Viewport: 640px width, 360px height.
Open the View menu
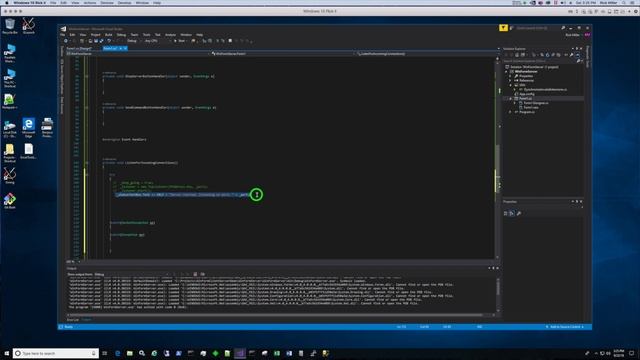click(83, 35)
